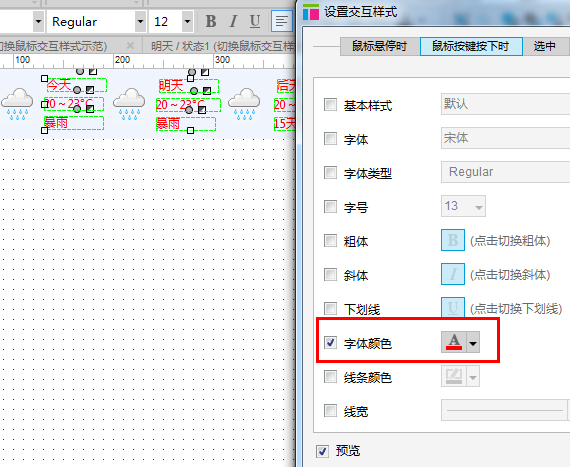This screenshot has height=467, width=570.
Task: Expand the font color dropdown arrow
Action: 473,342
